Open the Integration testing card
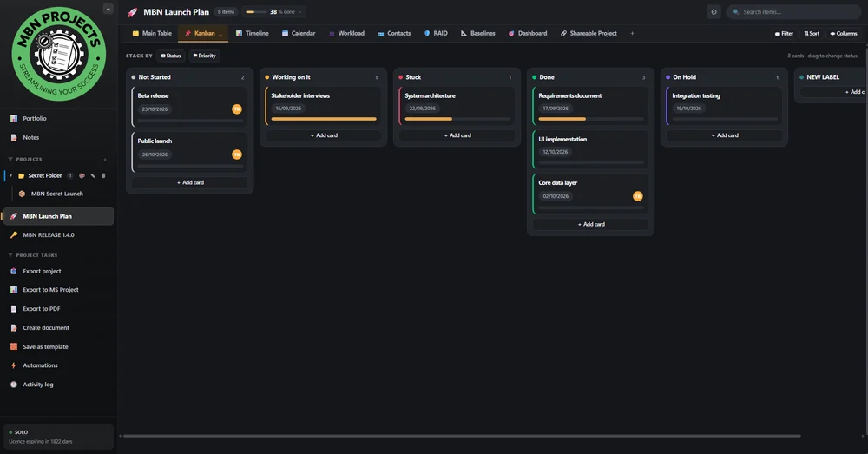Image resolution: width=868 pixels, height=454 pixels. [724, 106]
